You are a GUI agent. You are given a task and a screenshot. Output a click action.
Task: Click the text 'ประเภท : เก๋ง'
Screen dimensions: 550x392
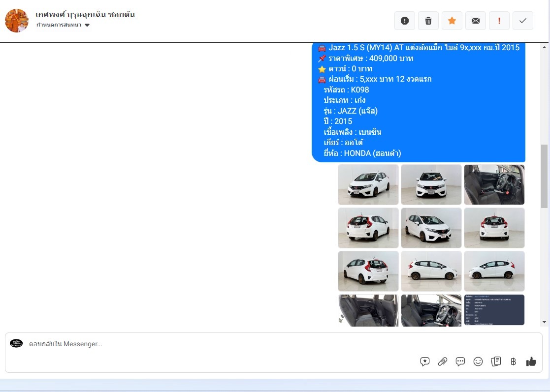click(x=345, y=100)
